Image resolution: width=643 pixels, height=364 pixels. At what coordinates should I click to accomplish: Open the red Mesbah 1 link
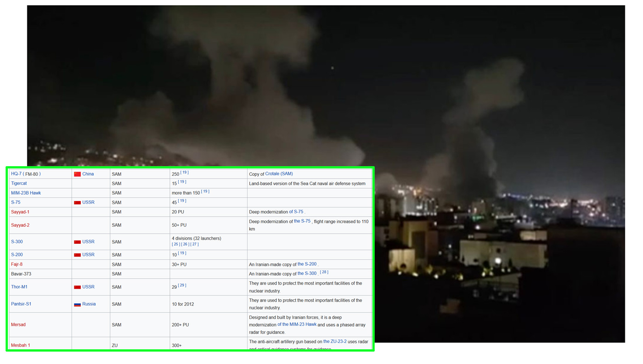21,345
